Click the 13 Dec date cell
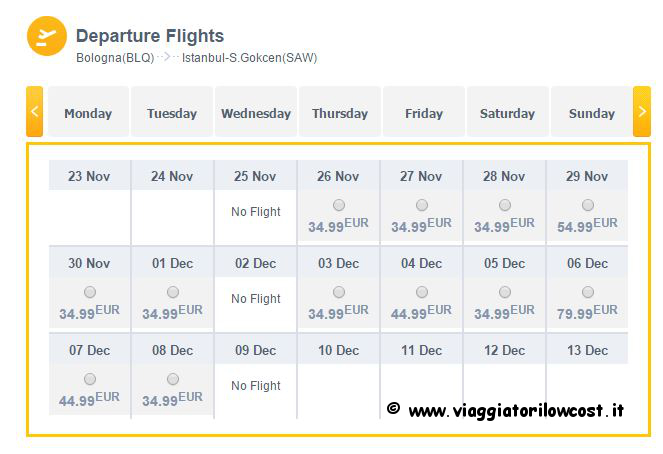Image resolution: width=663 pixels, height=454 pixels. [587, 350]
